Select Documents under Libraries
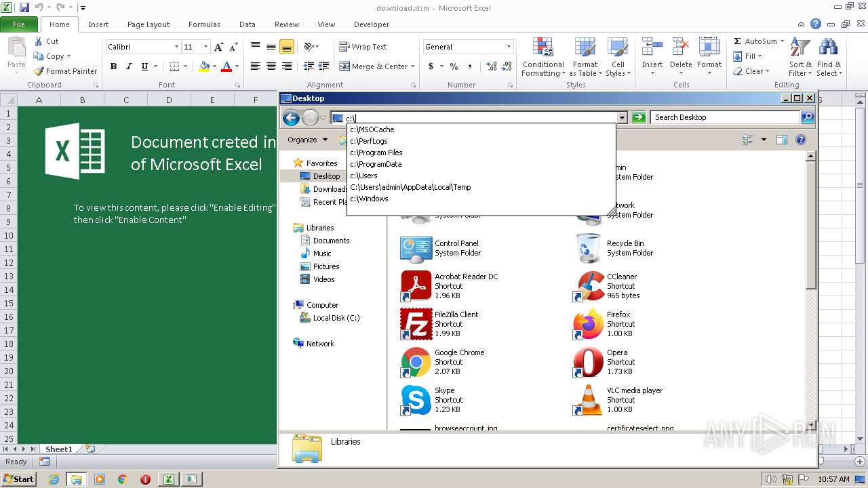The height and width of the screenshot is (488, 868). tap(331, 241)
